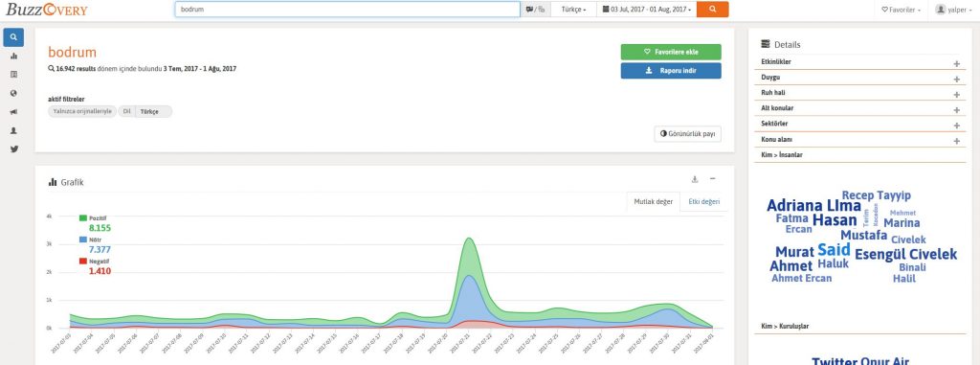Click Marina in the people cloud
The width and height of the screenshot is (980, 365).
pos(902,223)
